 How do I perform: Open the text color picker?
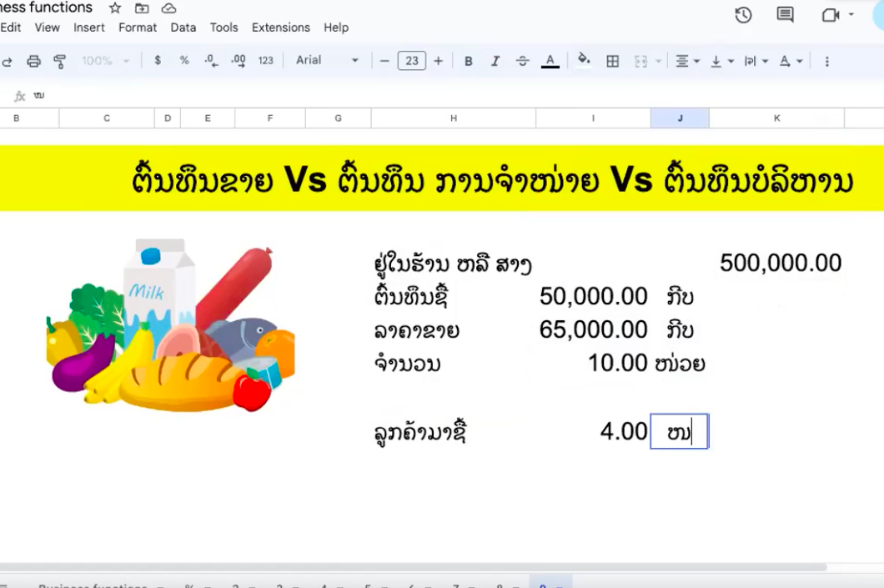[x=550, y=61]
